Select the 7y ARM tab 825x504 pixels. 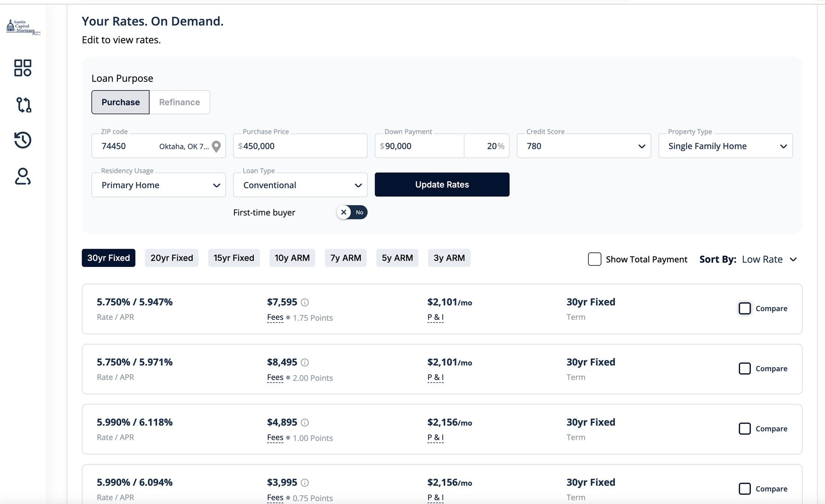tap(345, 258)
